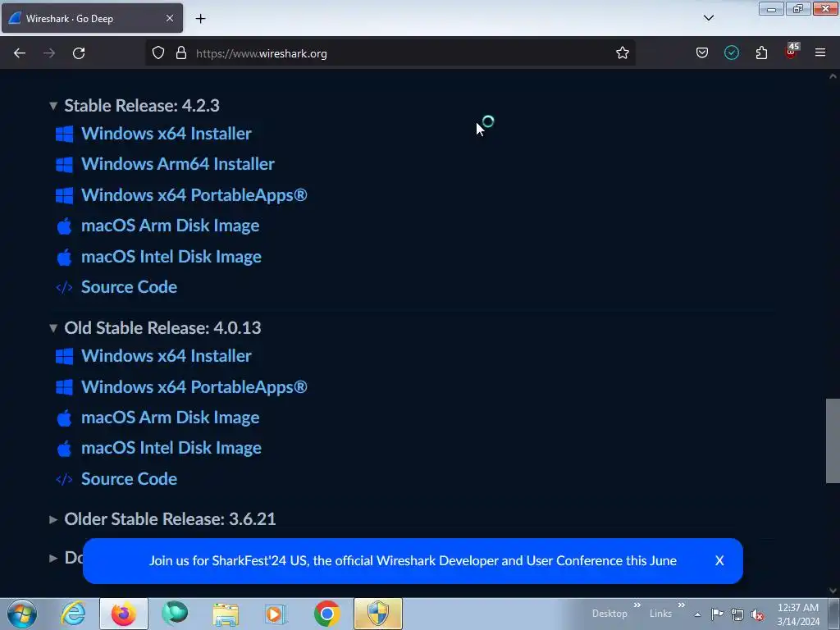Show hidden system tray icons
The height and width of the screenshot is (630, 840).
click(x=697, y=614)
